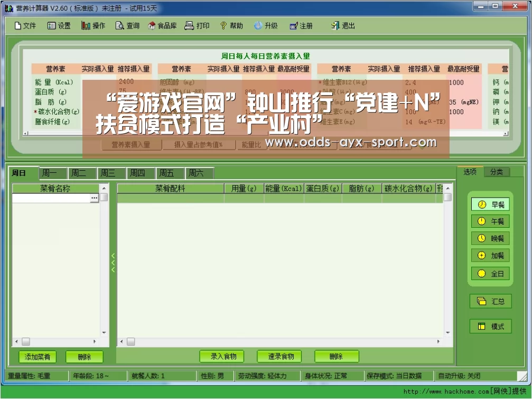Click the 添加菜肴 button

tap(38, 357)
